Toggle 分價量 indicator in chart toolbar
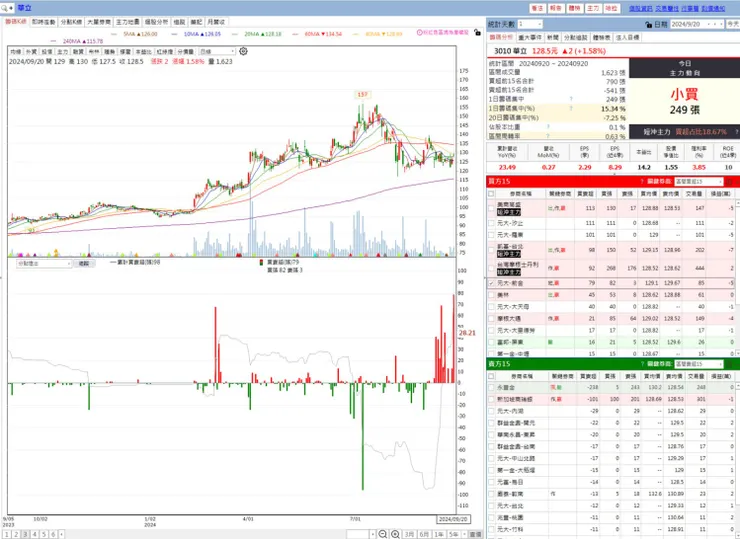The image size is (740, 539). [x=185, y=51]
